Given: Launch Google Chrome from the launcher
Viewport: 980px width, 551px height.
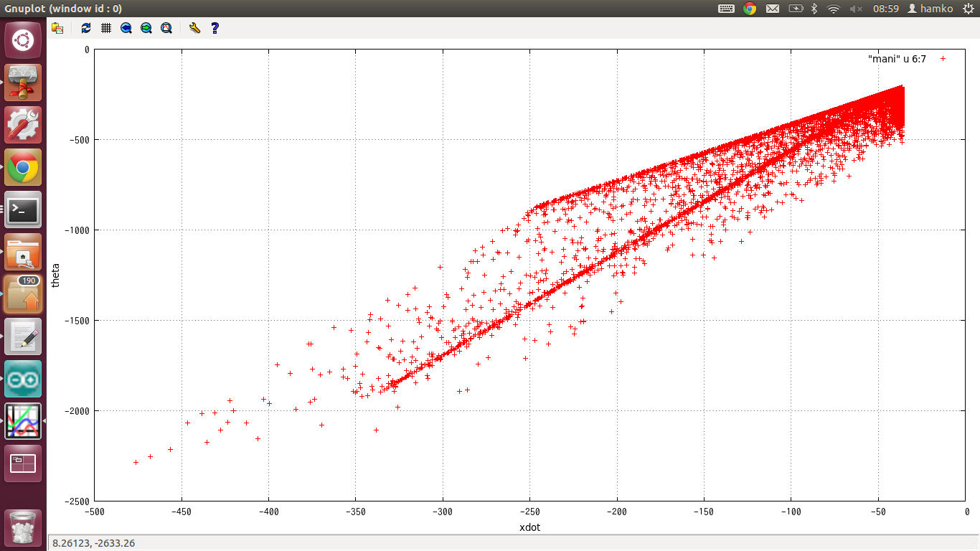Looking at the screenshot, I should (23, 167).
